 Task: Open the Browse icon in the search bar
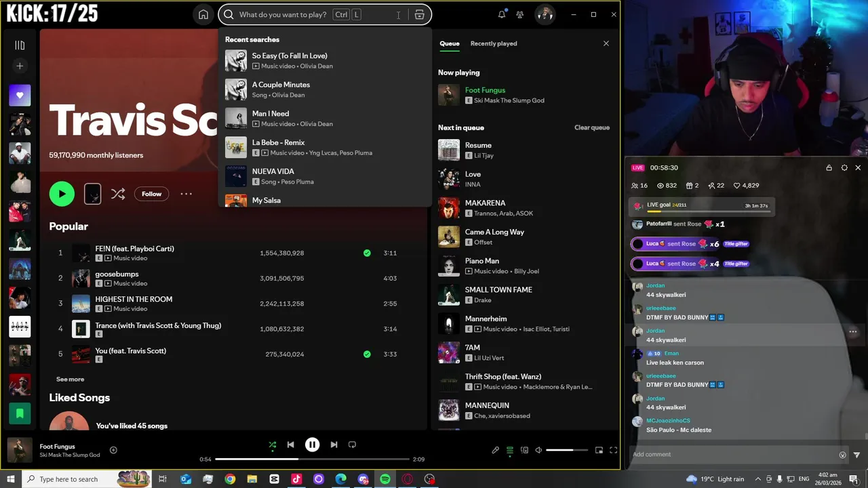click(x=419, y=14)
